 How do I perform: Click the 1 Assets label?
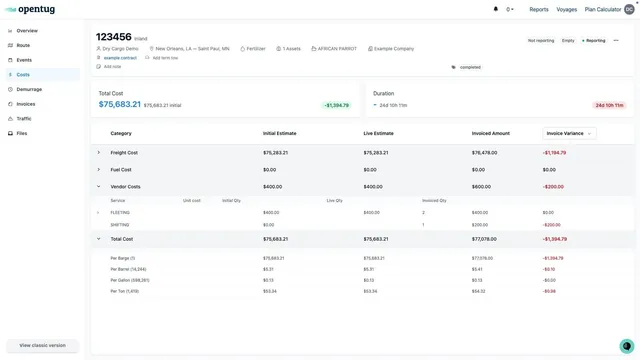(291, 49)
